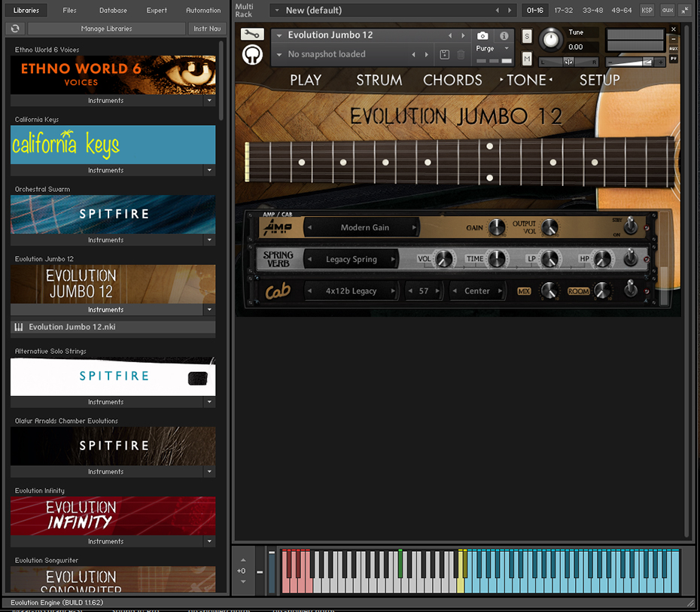The height and width of the screenshot is (612, 700).
Task: Click previous microphone arrow beside 57
Action: [x=409, y=291]
